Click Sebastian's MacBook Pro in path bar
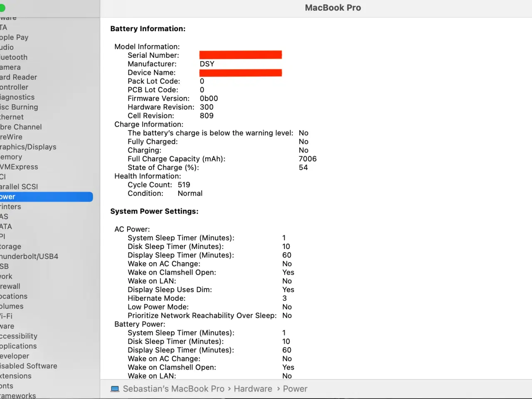The image size is (532, 399). [173, 389]
